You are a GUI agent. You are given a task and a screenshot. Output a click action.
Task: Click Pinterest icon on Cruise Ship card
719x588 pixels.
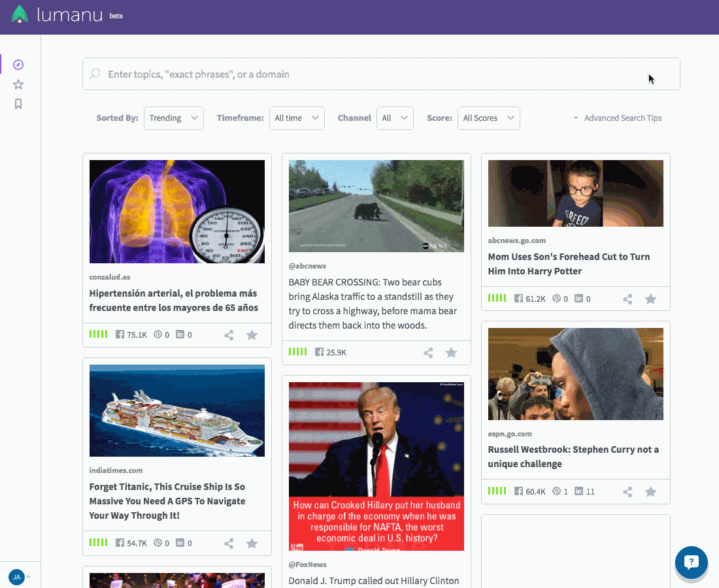(x=158, y=543)
